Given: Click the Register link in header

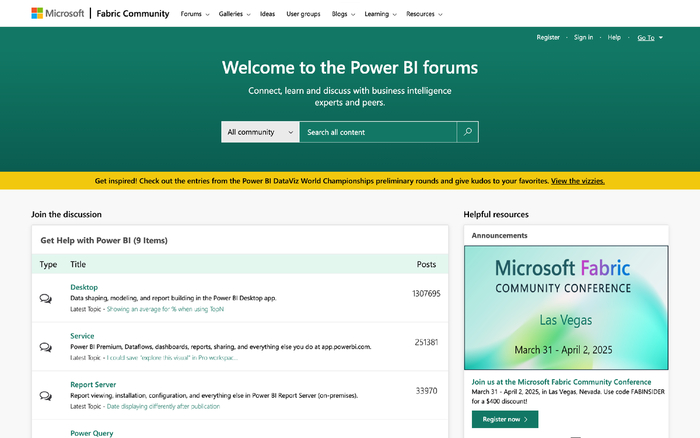Looking at the screenshot, I should point(548,38).
